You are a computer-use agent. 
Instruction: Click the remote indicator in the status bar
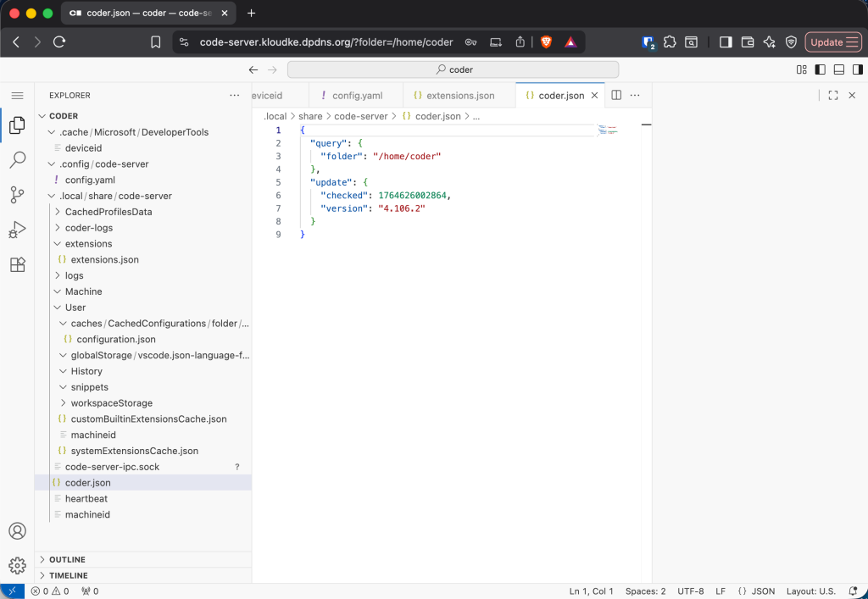tap(11, 591)
